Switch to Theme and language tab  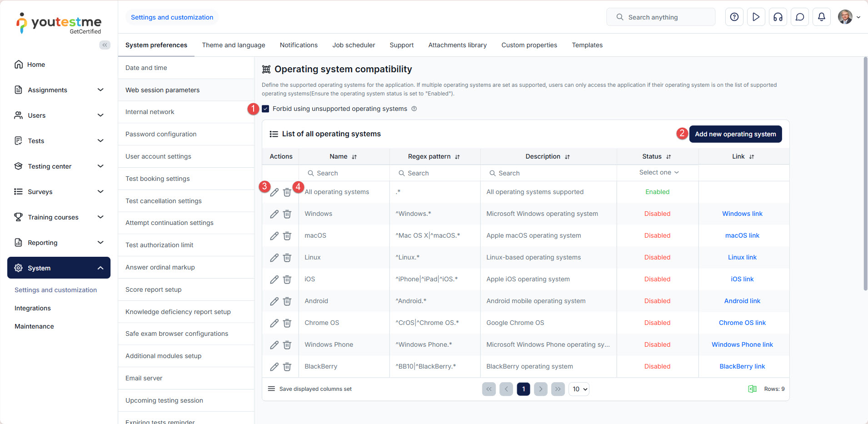[234, 45]
